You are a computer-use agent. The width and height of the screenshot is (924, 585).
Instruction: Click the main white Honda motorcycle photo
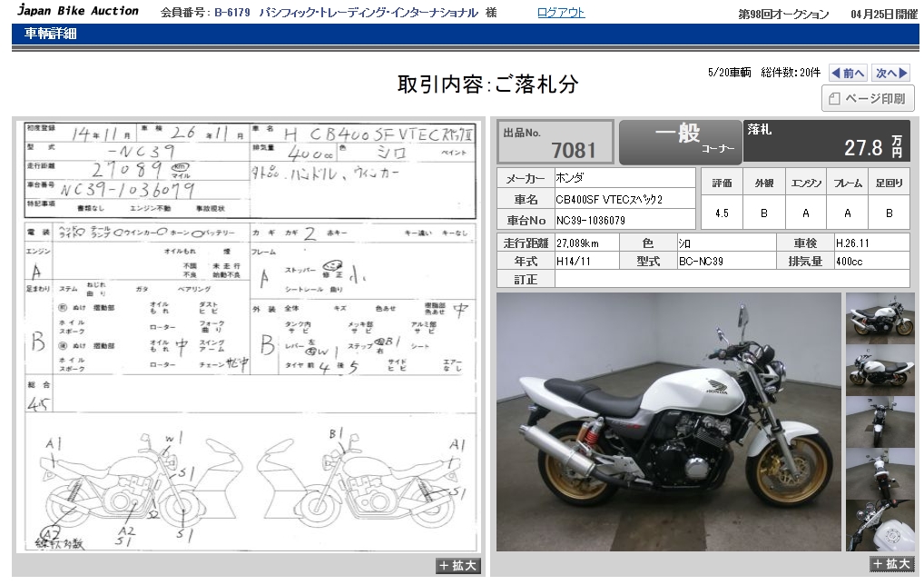click(x=668, y=421)
